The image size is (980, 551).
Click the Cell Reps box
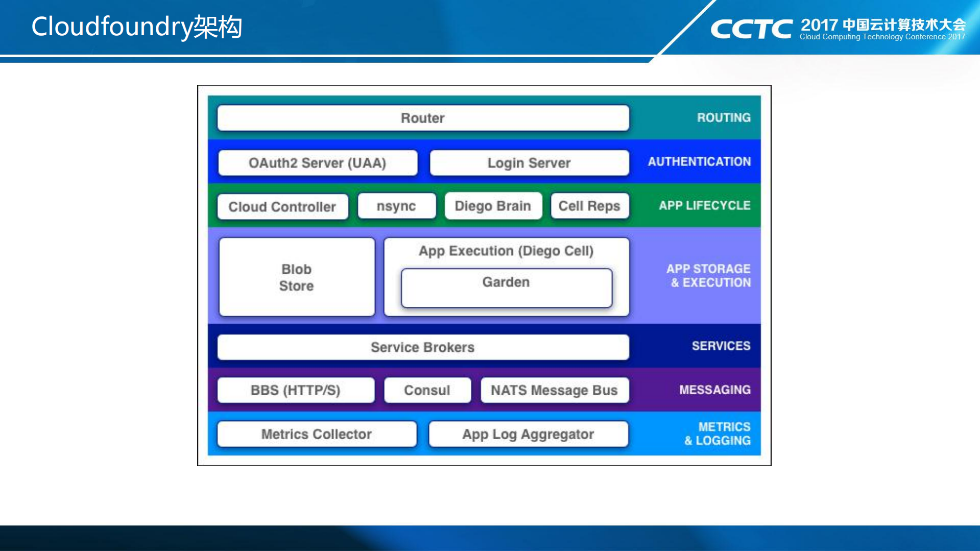click(x=589, y=206)
